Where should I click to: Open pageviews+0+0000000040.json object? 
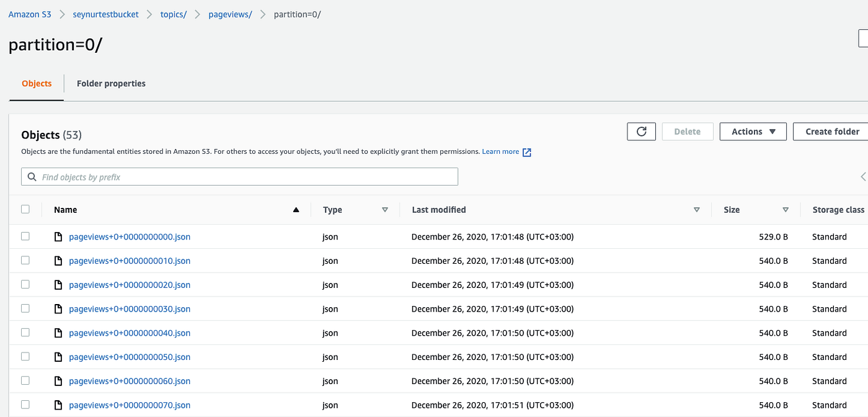pyautogui.click(x=130, y=333)
